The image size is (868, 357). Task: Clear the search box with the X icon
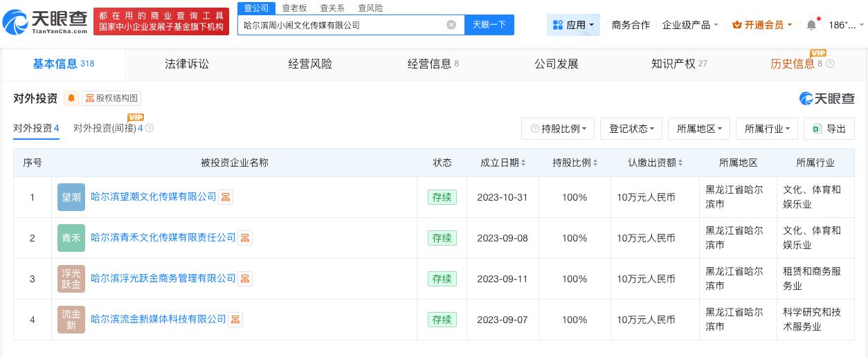pyautogui.click(x=451, y=25)
